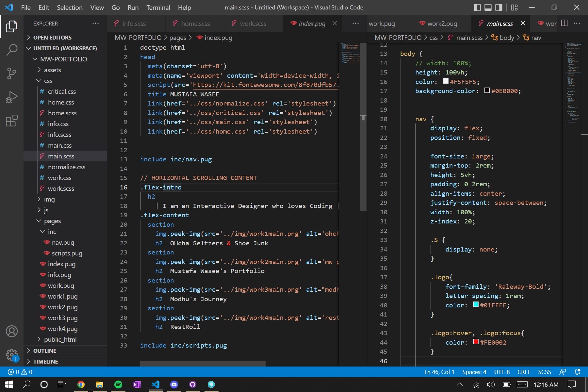Open the Manage gear icon
Image resolution: width=588 pixels, height=392 pixels.
(x=12, y=355)
